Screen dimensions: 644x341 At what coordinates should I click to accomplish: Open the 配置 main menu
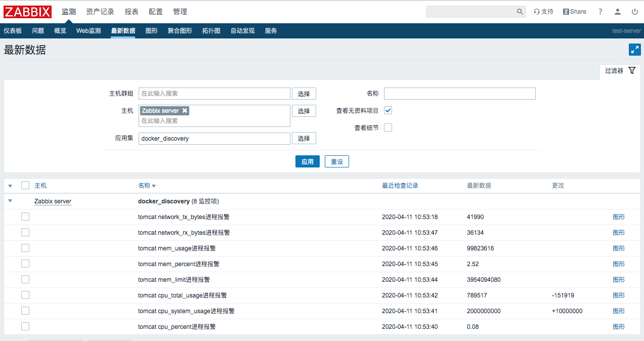click(x=156, y=12)
